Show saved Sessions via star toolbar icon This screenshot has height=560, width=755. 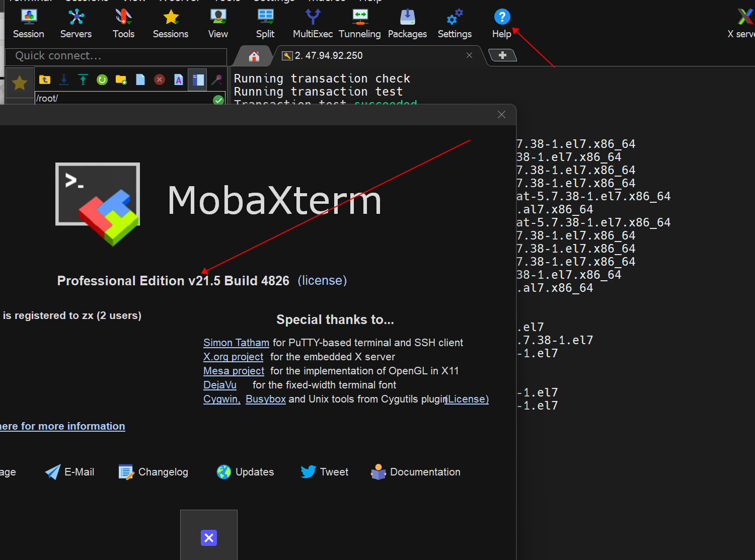click(x=171, y=24)
